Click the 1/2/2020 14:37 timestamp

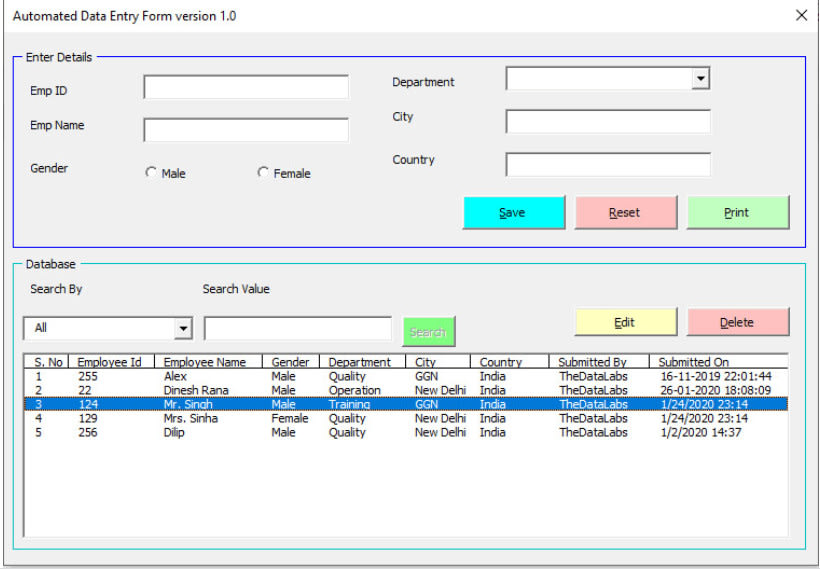[701, 433]
